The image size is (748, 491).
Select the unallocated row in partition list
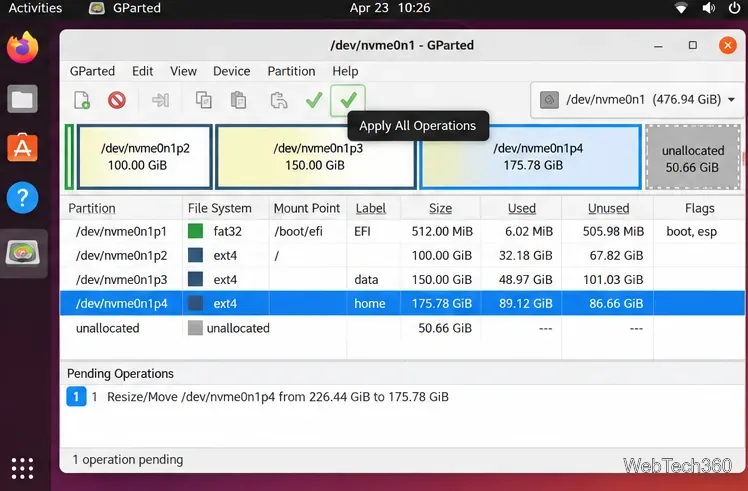pos(402,328)
